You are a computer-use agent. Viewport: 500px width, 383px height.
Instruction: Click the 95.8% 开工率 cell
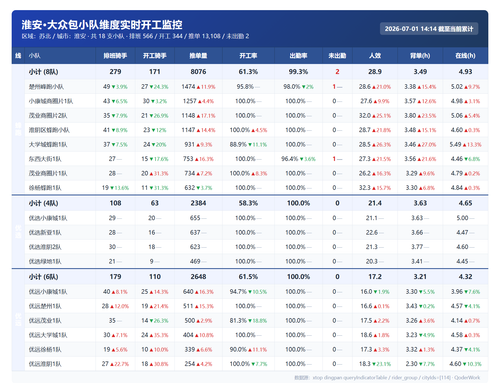pos(248,87)
